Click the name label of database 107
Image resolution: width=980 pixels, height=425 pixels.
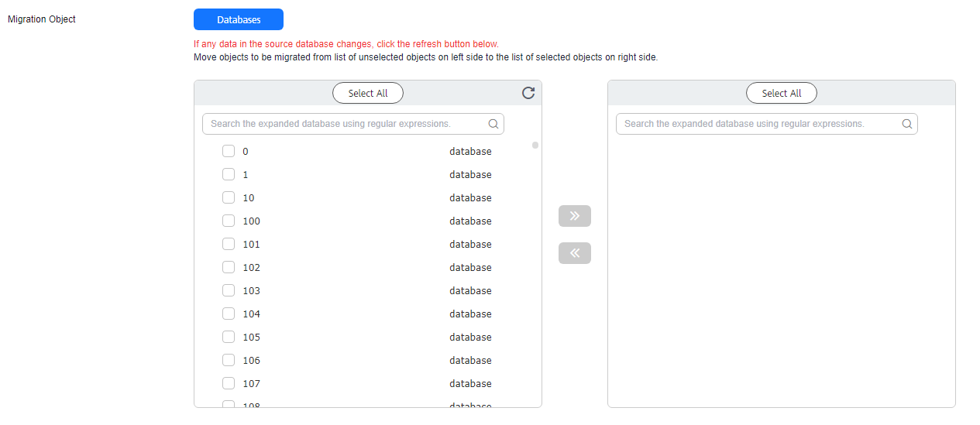tap(252, 384)
